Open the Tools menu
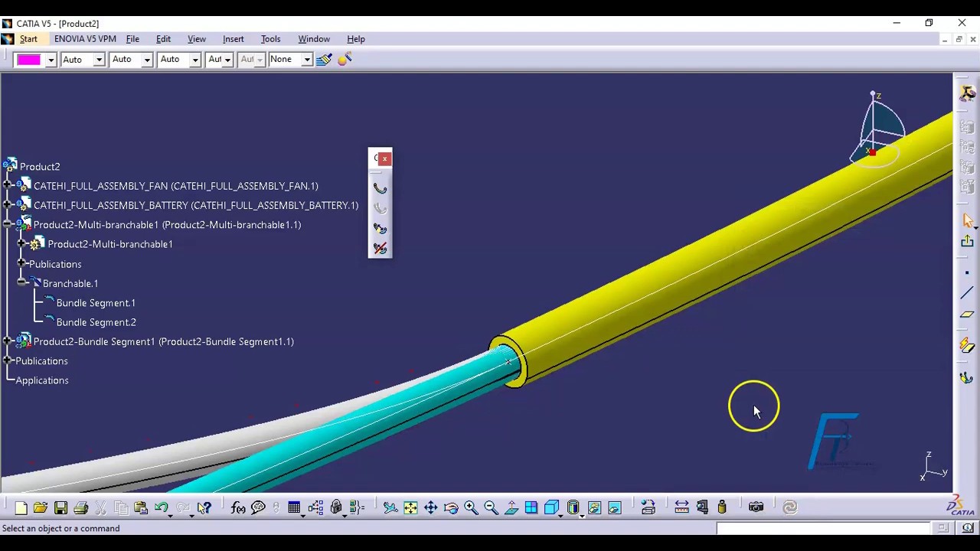 (270, 39)
